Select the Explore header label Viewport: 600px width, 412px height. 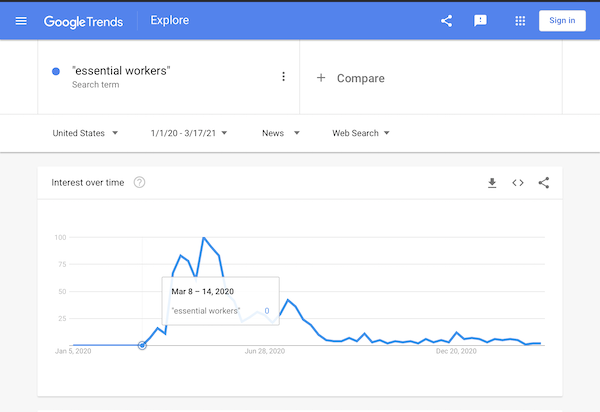(x=169, y=20)
